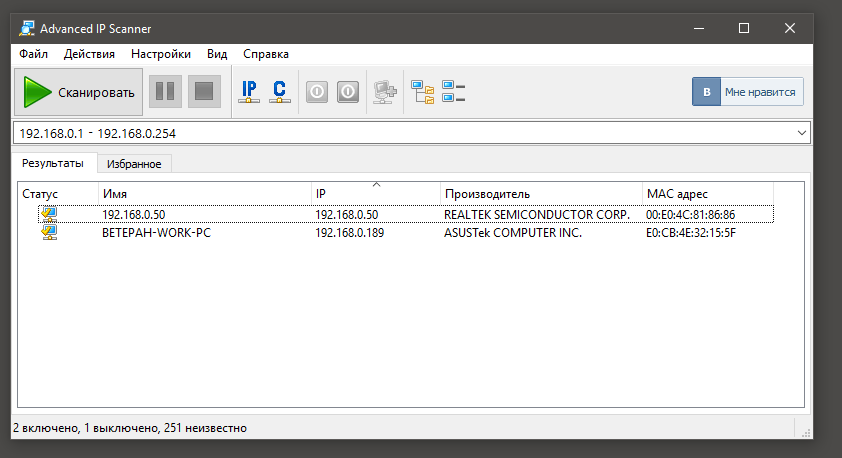Click the expand all tree icon
The height and width of the screenshot is (458, 842).
423,92
